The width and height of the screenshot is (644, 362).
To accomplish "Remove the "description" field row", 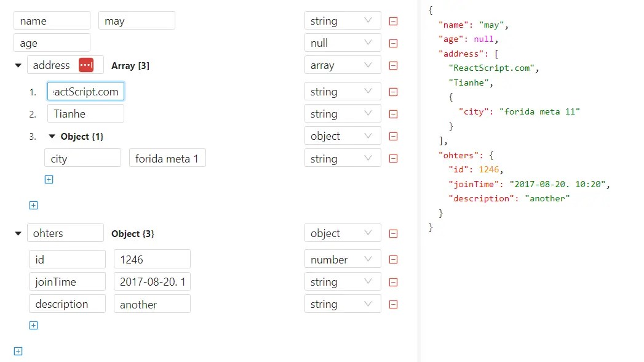I will pyautogui.click(x=393, y=304).
